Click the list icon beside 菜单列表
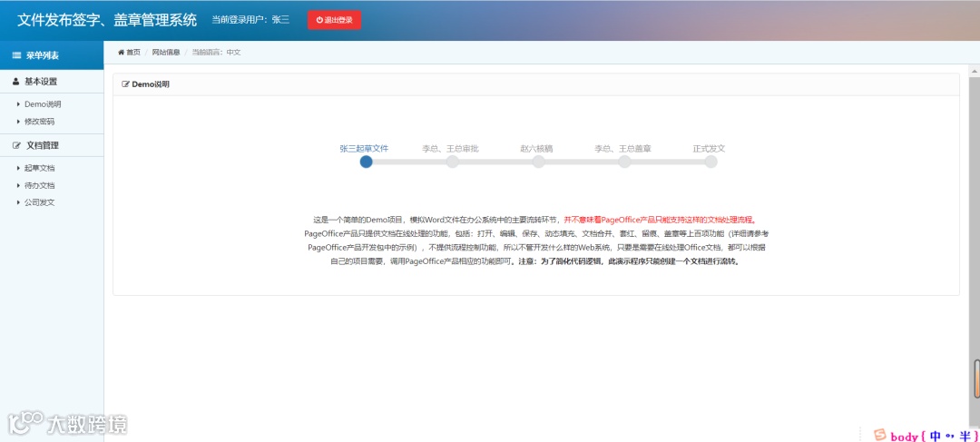980x442 pixels. 17,55
